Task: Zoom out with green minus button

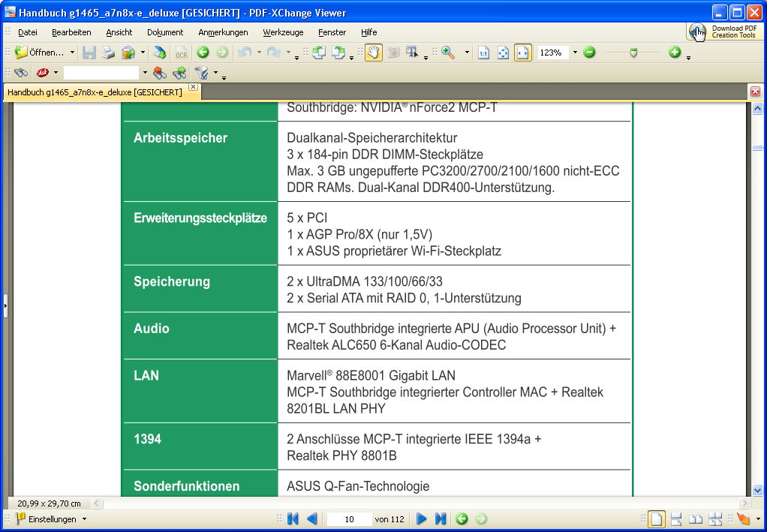Action: tap(589, 53)
